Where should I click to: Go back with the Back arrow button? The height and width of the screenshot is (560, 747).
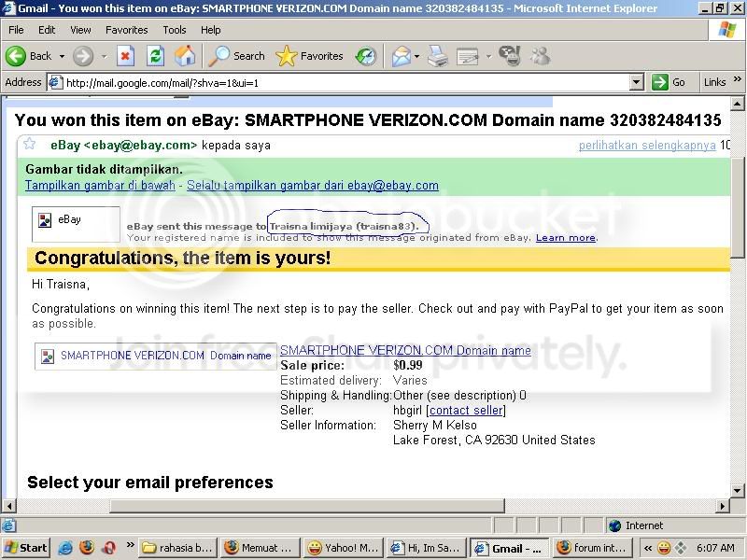click(29, 56)
